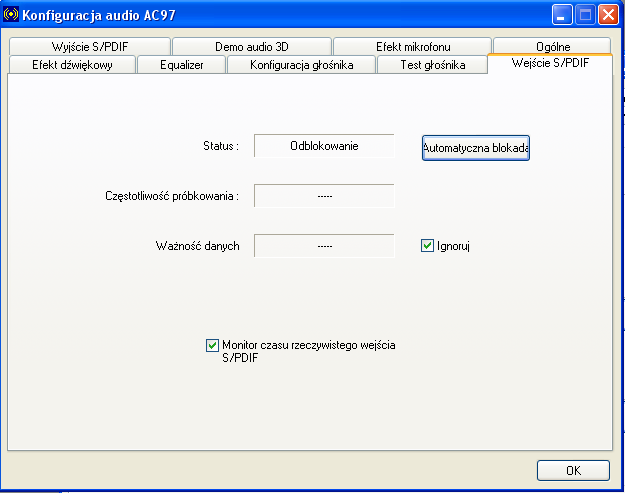Close the Konfiguracja audio AC97 window
The height and width of the screenshot is (493, 625).
[608, 15]
